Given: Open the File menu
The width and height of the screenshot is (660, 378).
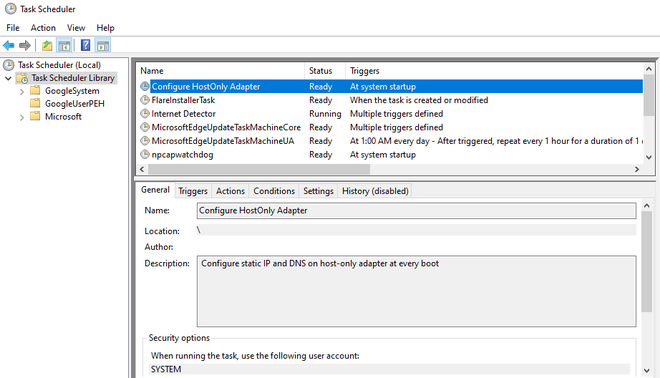Looking at the screenshot, I should (x=13, y=28).
